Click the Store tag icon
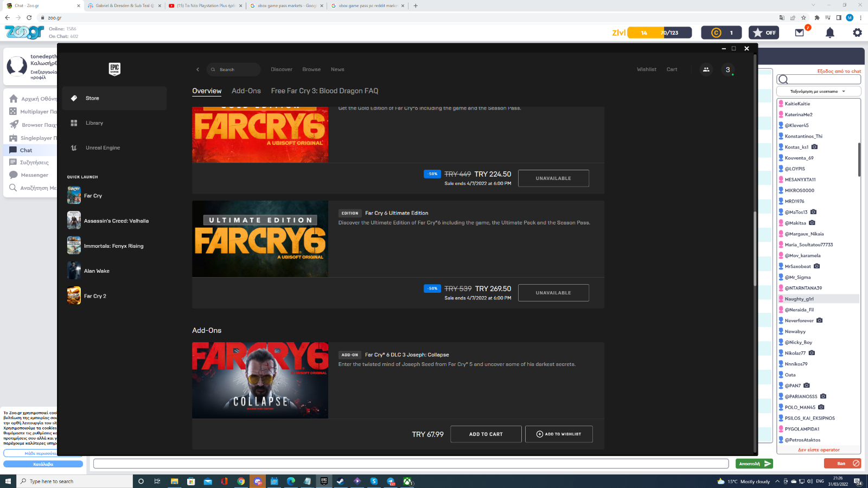 [74, 98]
